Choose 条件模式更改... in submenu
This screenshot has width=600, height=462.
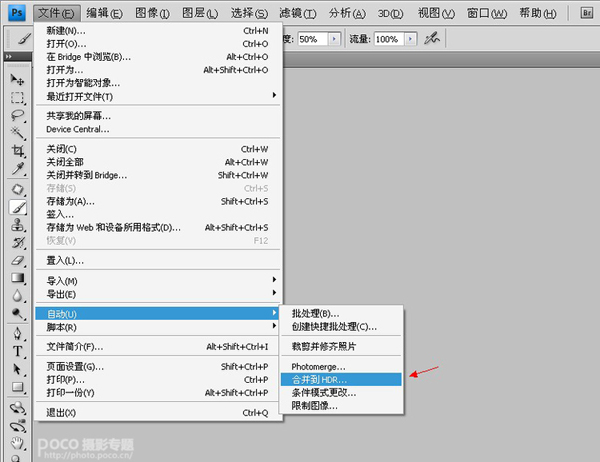pyautogui.click(x=341, y=393)
